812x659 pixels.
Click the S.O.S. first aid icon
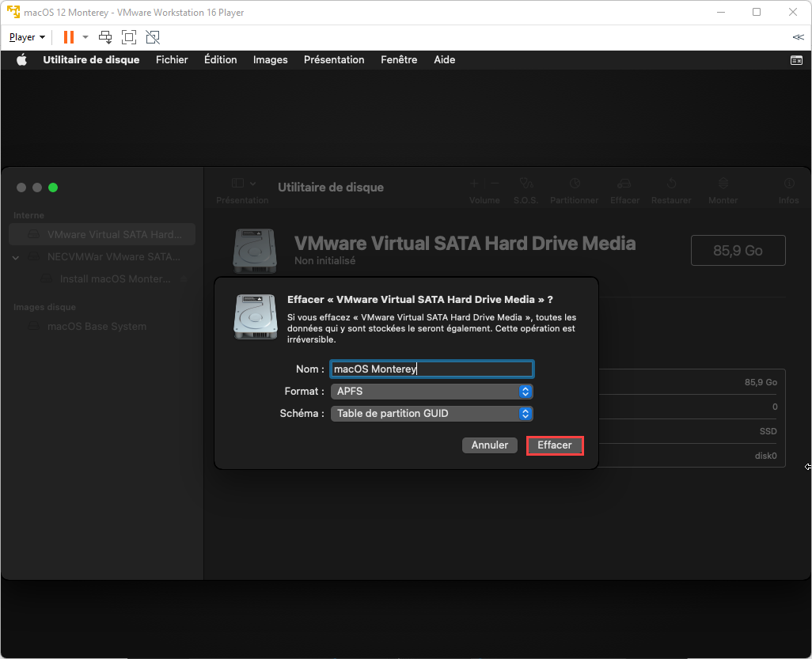click(526, 184)
